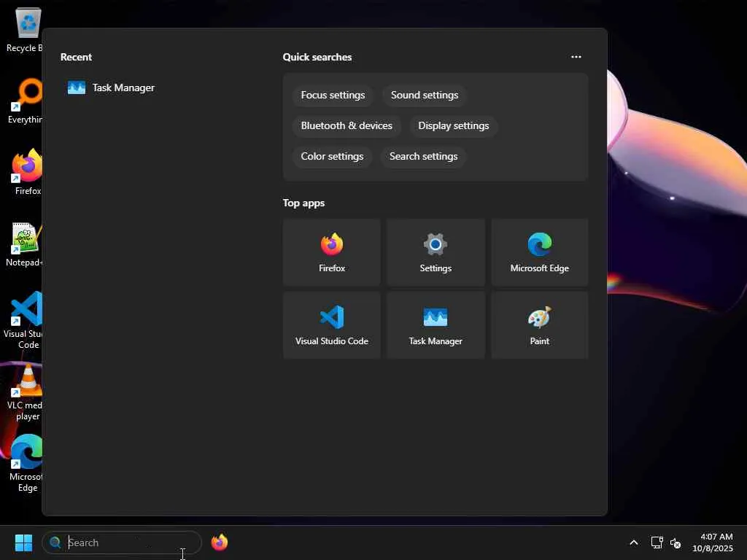Launch Visual Studio Code from Top apps

332,325
